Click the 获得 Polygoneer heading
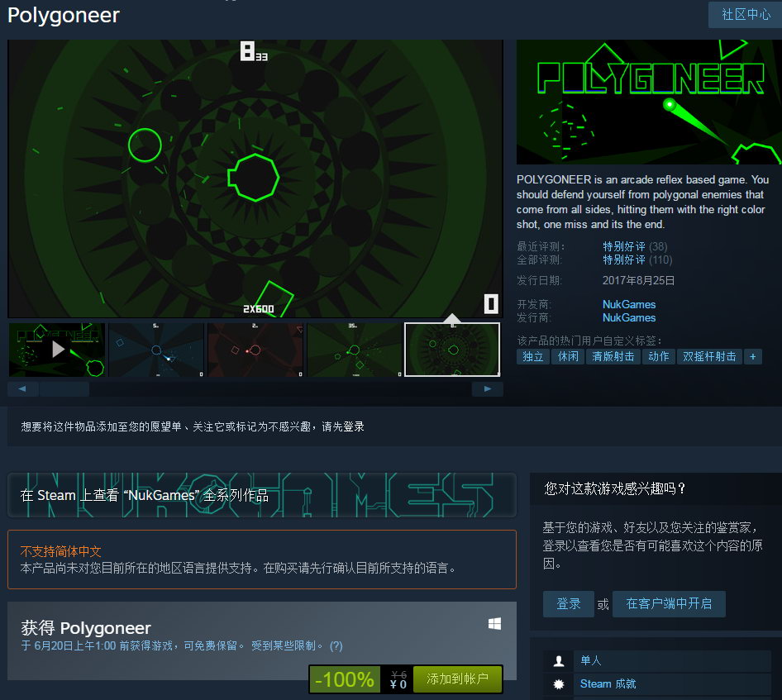The width and height of the screenshot is (782, 700). click(86, 628)
